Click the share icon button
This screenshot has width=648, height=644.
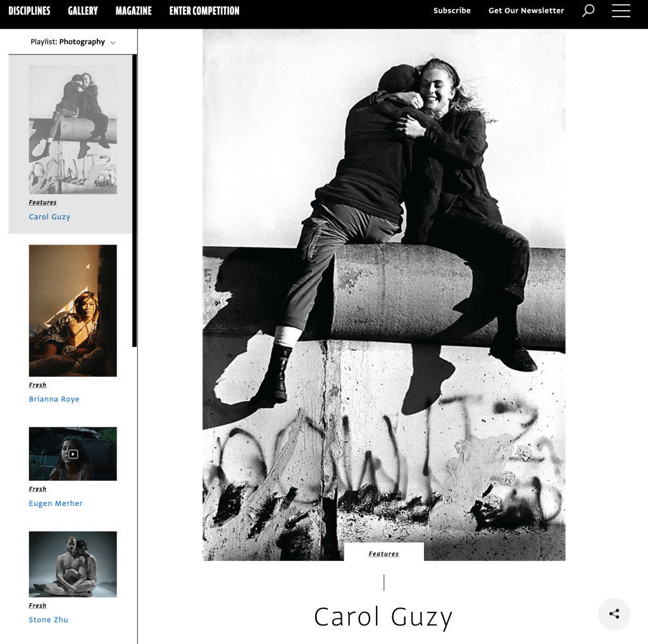tap(614, 614)
